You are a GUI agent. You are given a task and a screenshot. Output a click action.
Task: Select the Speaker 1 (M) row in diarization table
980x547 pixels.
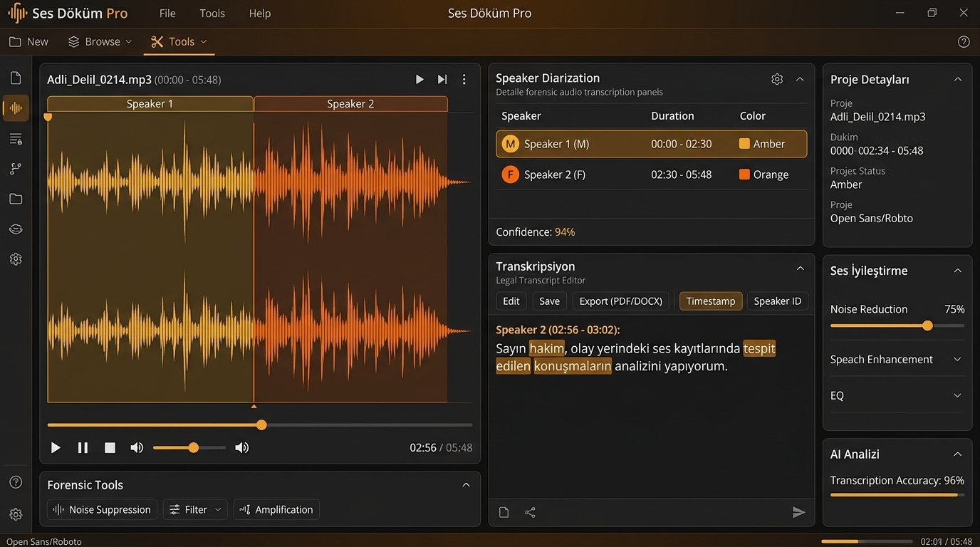point(652,144)
